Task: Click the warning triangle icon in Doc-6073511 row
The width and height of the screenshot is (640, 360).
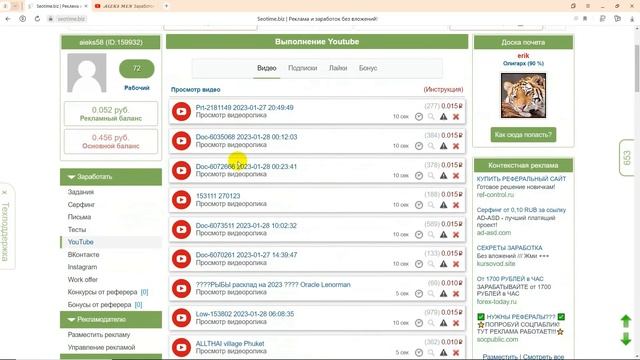Action: pos(443,235)
